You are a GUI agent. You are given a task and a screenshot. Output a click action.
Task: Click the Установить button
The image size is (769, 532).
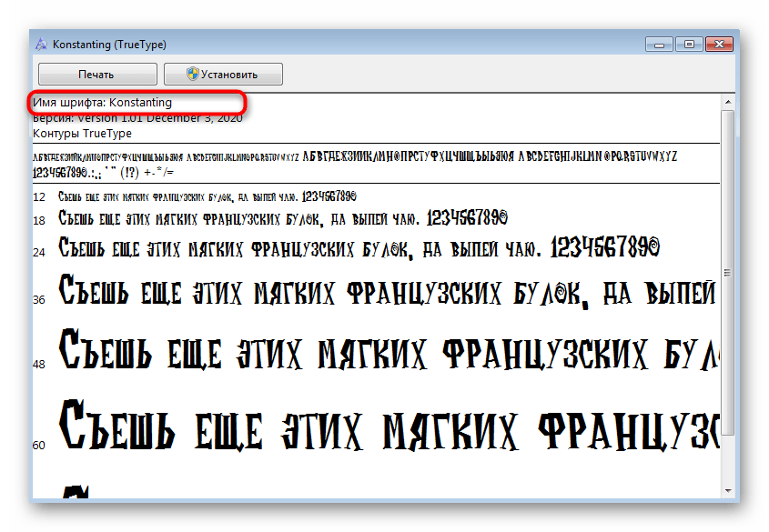click(x=223, y=75)
